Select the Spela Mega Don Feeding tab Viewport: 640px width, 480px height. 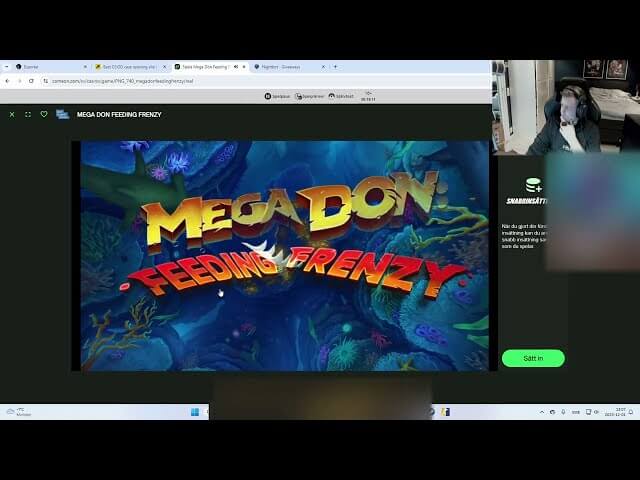click(x=209, y=67)
